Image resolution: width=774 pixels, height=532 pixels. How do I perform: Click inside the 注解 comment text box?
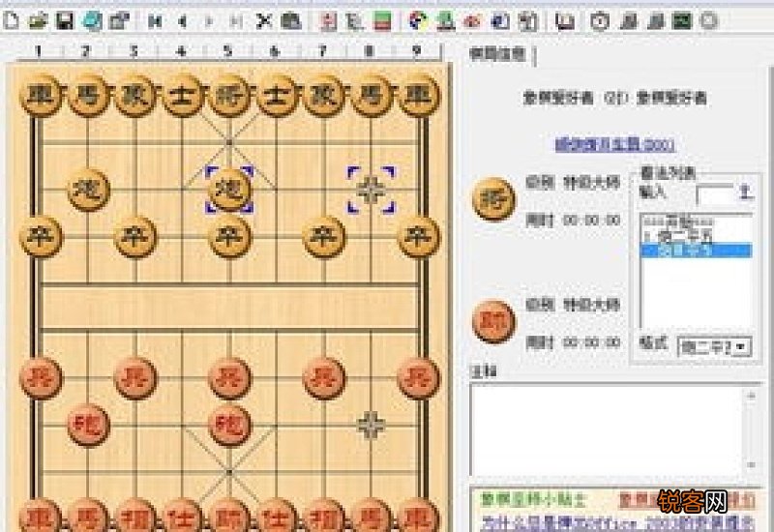pos(607,430)
